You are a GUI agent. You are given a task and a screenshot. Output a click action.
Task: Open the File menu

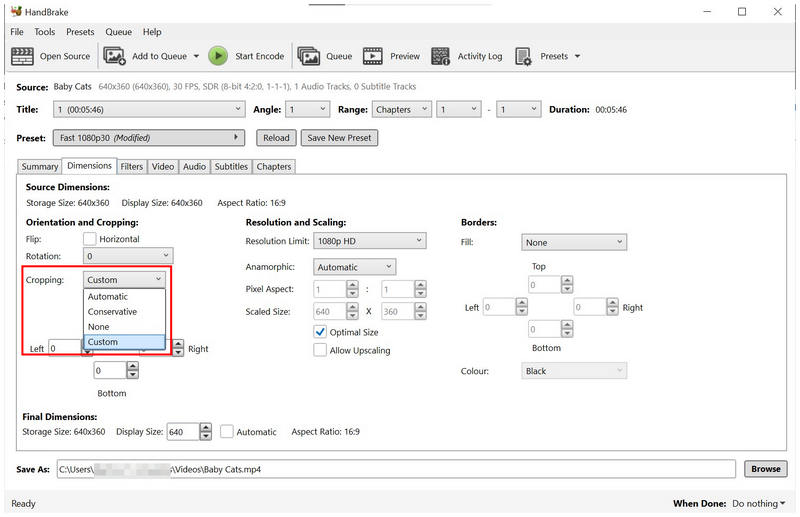coord(17,32)
